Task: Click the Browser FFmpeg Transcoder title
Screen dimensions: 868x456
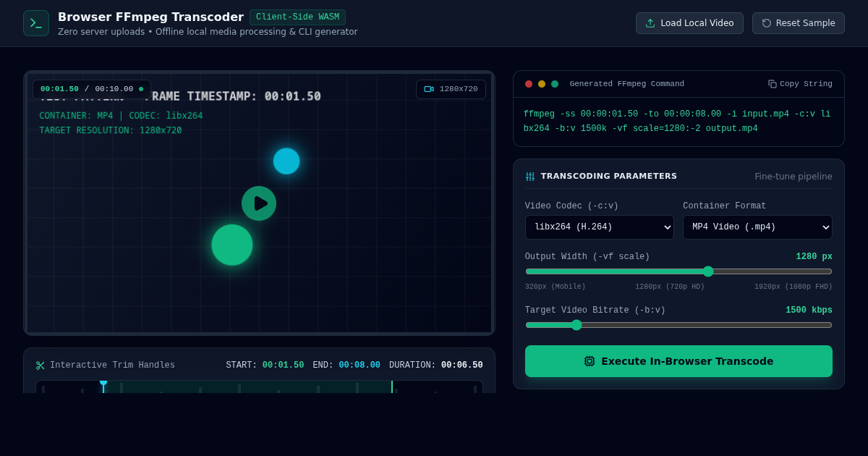Action: click(x=150, y=17)
